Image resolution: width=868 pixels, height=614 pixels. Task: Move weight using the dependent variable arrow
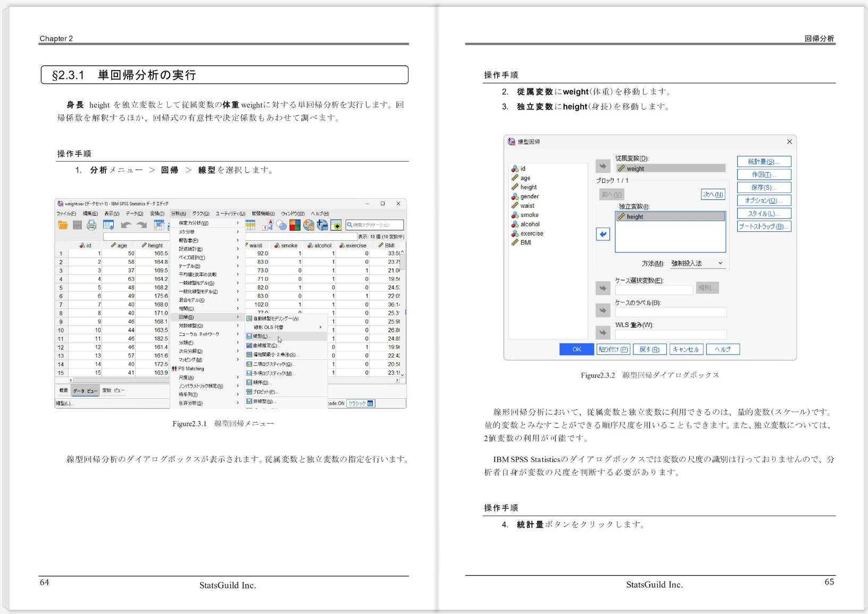(603, 166)
